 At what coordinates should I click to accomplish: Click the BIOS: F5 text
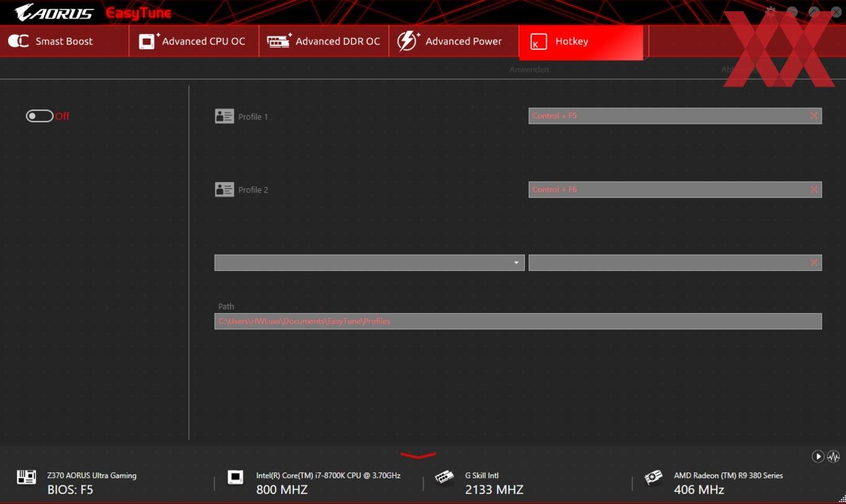click(x=70, y=490)
